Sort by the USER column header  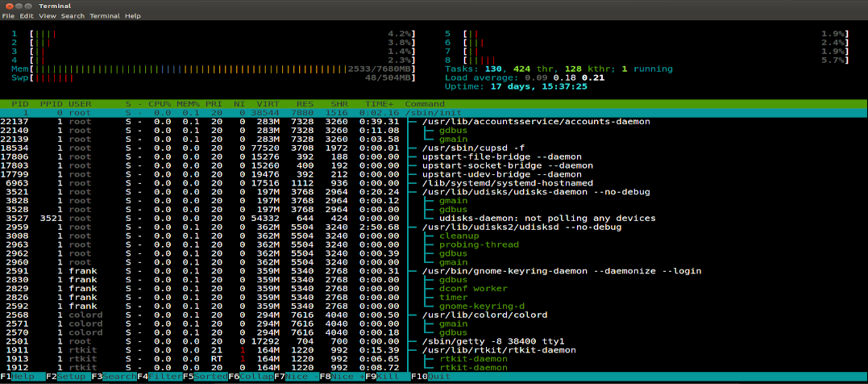81,104
